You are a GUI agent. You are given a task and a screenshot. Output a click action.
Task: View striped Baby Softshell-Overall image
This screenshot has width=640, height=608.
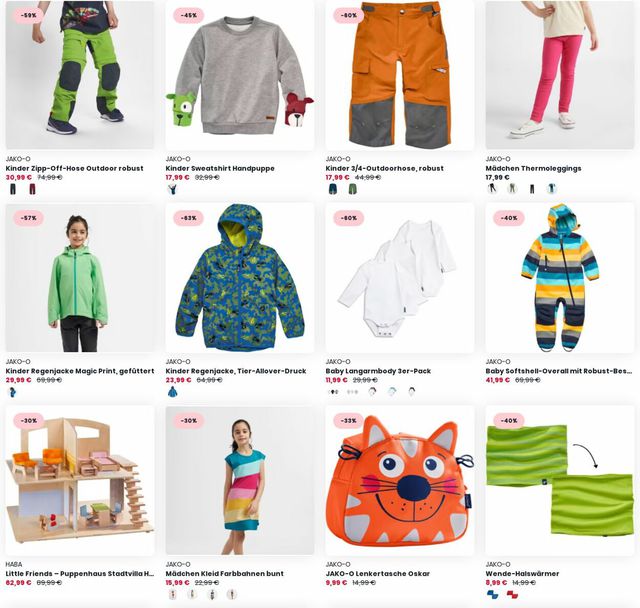click(560, 278)
